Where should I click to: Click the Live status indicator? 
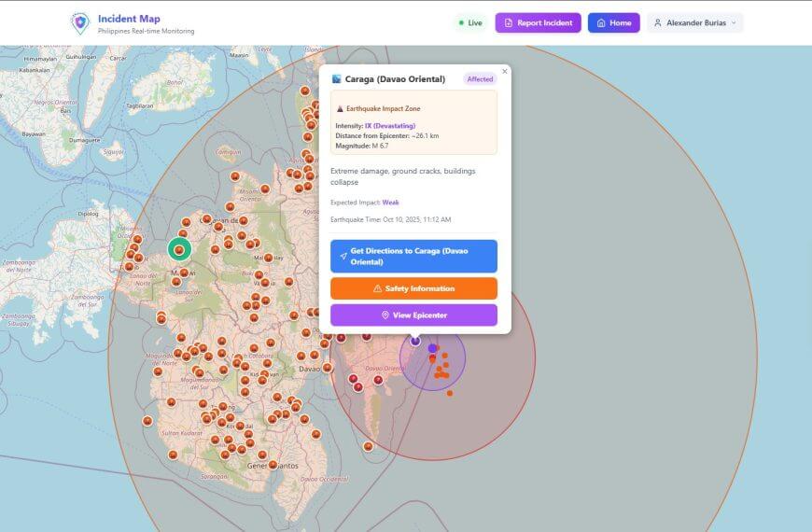(x=469, y=23)
